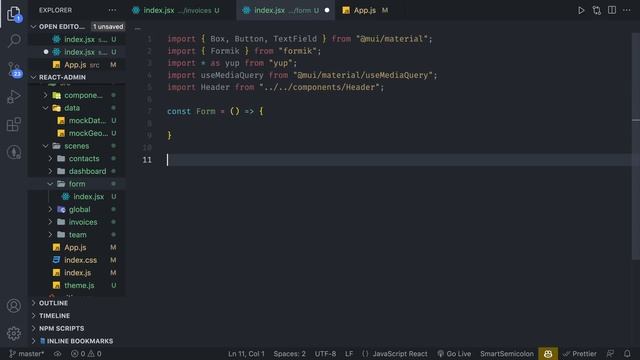Screen dimensions: 640x360
Task: Click the editor vertical scrollbar
Action: pyautogui.click(x=636, y=147)
